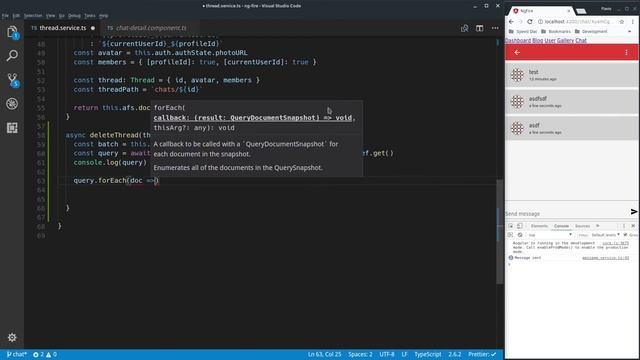This screenshot has height=360, width=640.
Task: Toggle the DevTools device toolbar icon
Action: click(520, 226)
